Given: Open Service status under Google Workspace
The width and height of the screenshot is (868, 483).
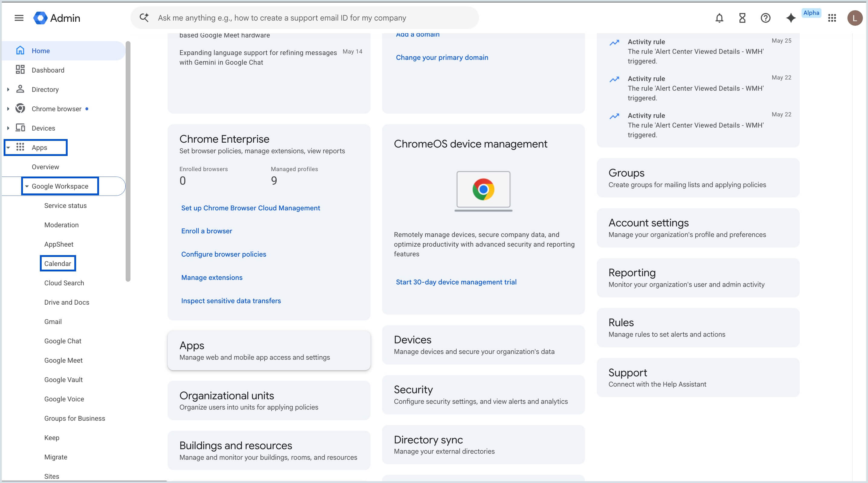Looking at the screenshot, I should (x=65, y=206).
